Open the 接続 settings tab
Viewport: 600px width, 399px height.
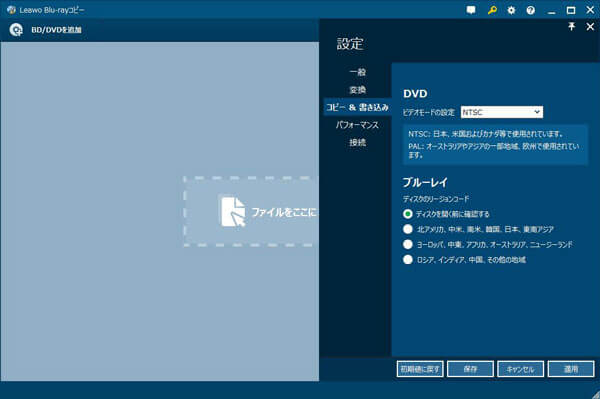357,142
